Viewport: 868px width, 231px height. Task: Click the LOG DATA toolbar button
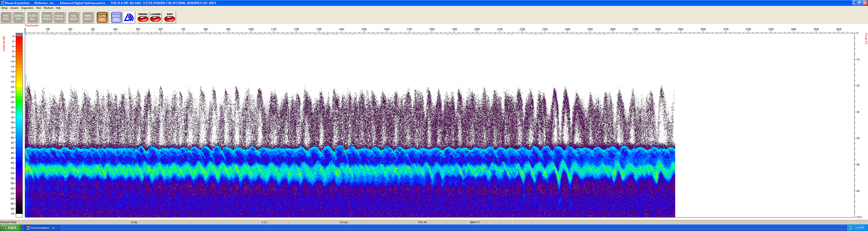point(73,18)
